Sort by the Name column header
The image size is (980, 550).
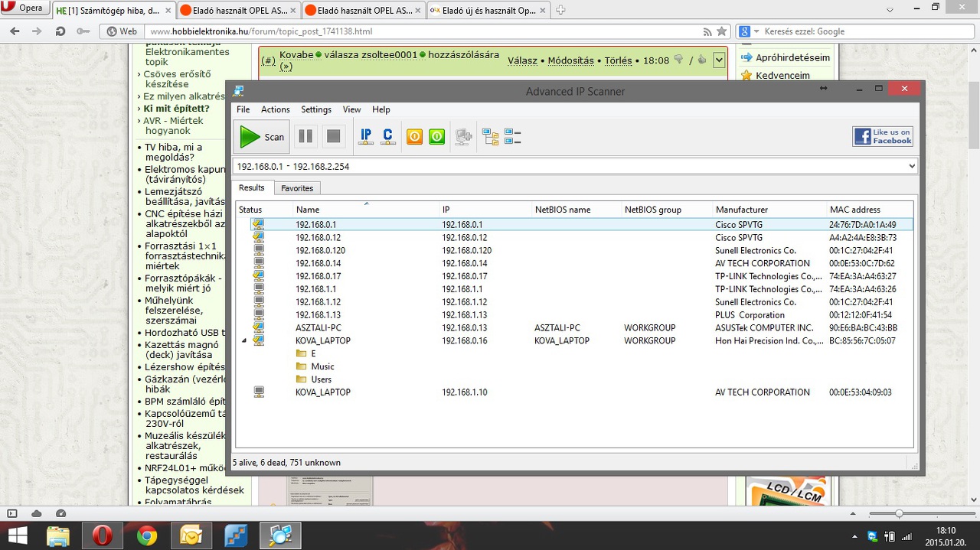(x=367, y=210)
